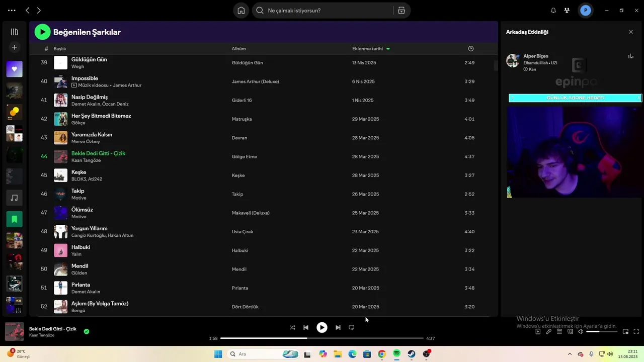Open Alper Biçen's friend profile

536,56
